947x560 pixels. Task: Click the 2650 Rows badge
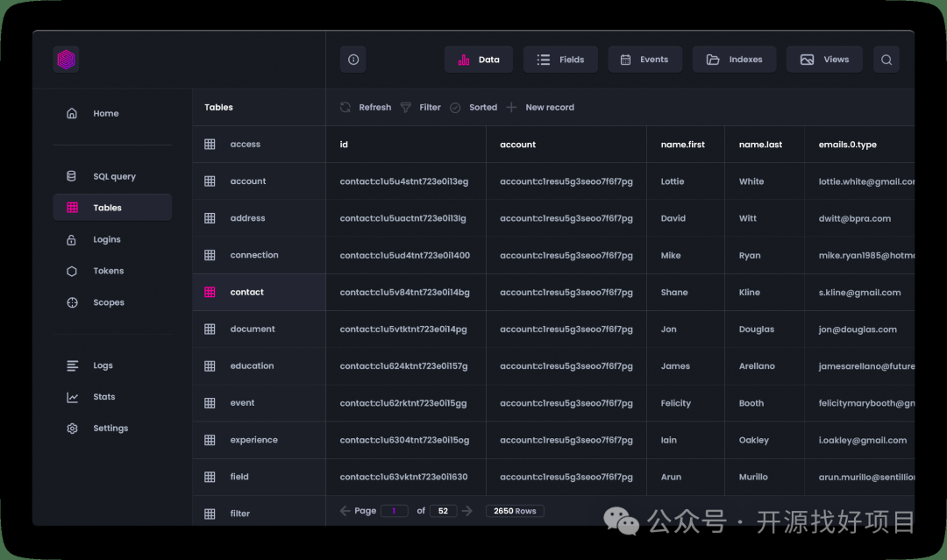515,511
